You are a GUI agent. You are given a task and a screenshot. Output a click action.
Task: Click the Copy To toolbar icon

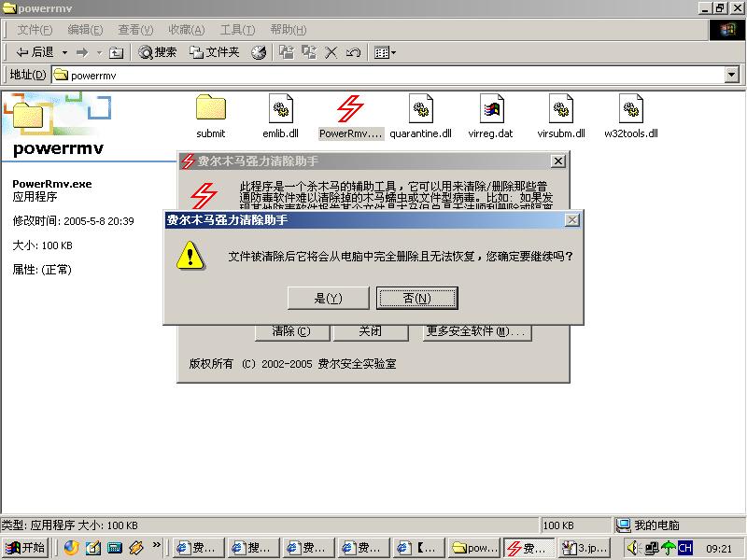pos(309,52)
